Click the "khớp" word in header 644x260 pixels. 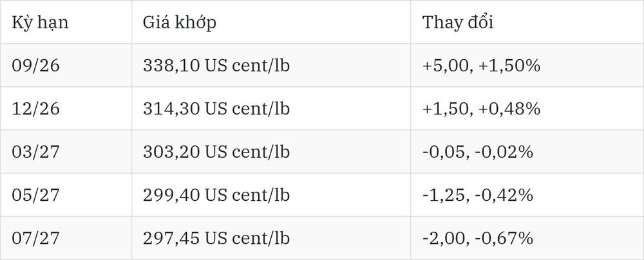click(x=196, y=23)
